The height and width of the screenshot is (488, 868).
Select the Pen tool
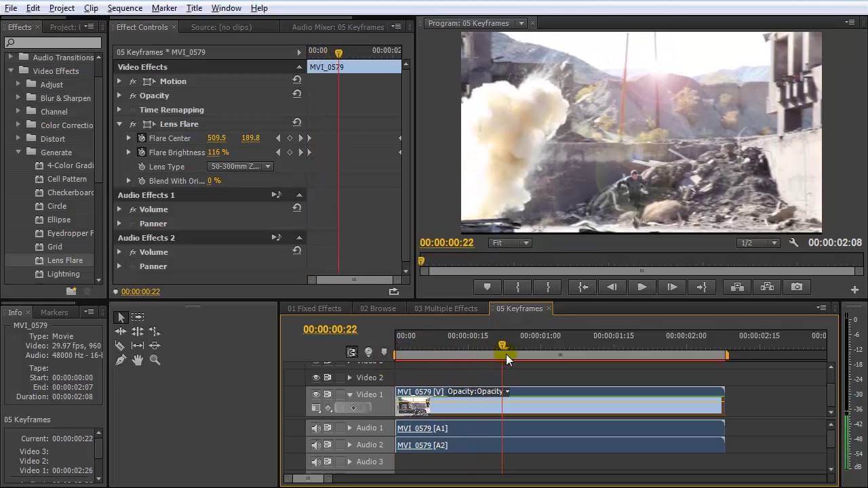tap(121, 361)
